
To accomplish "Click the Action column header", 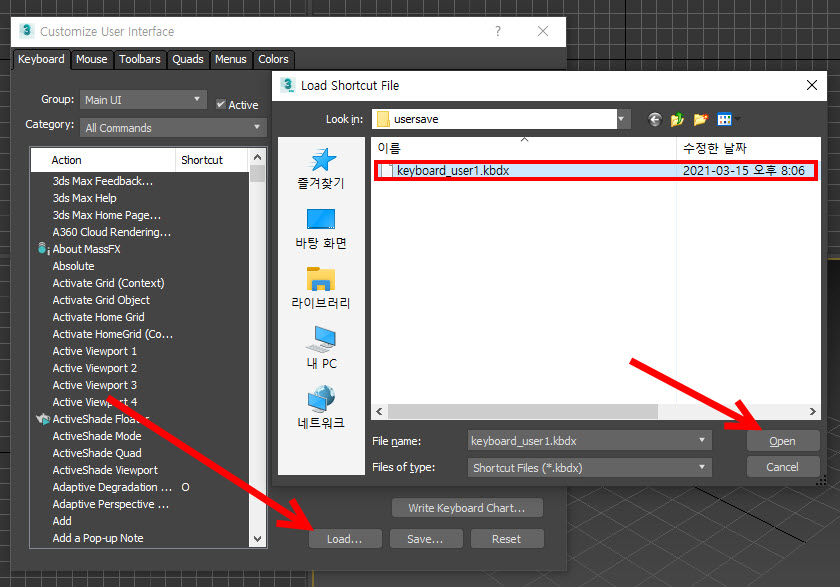I will tap(103, 160).
